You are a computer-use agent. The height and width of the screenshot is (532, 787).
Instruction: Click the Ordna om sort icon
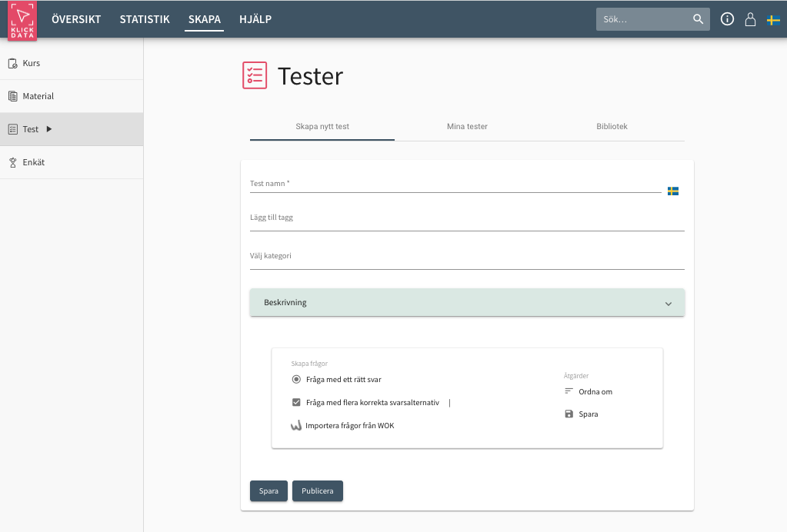pyautogui.click(x=569, y=391)
